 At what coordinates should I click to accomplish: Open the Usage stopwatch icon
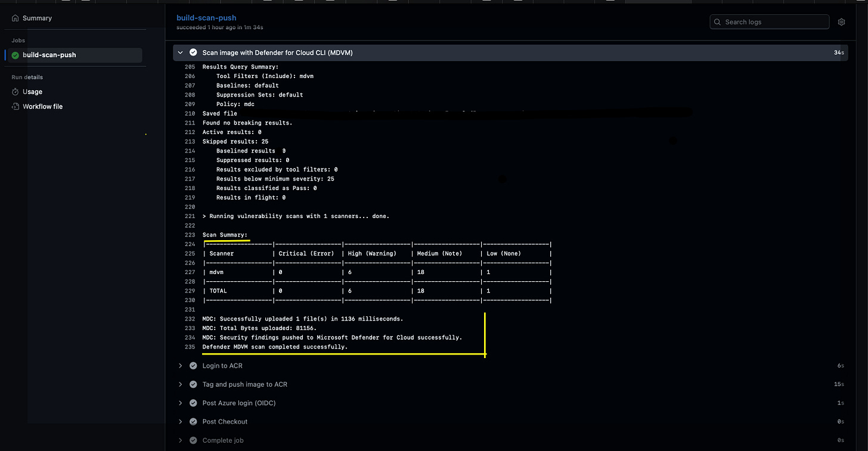click(x=15, y=92)
